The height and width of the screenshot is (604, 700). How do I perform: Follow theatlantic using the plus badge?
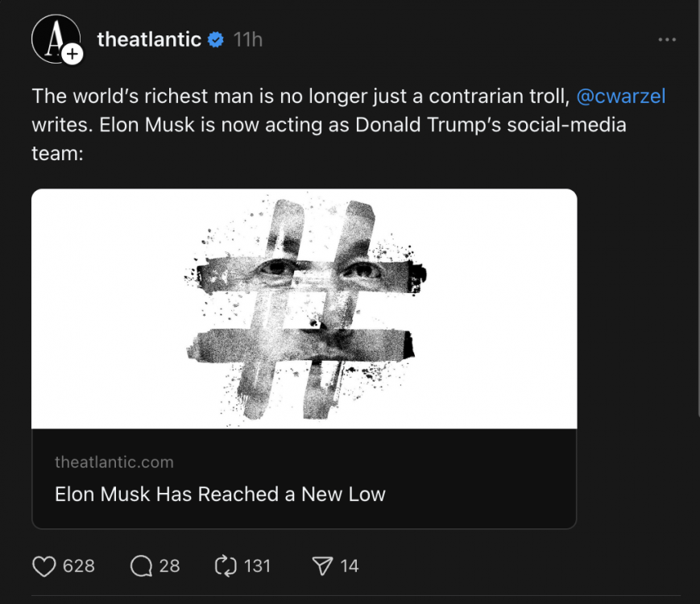click(x=72, y=54)
